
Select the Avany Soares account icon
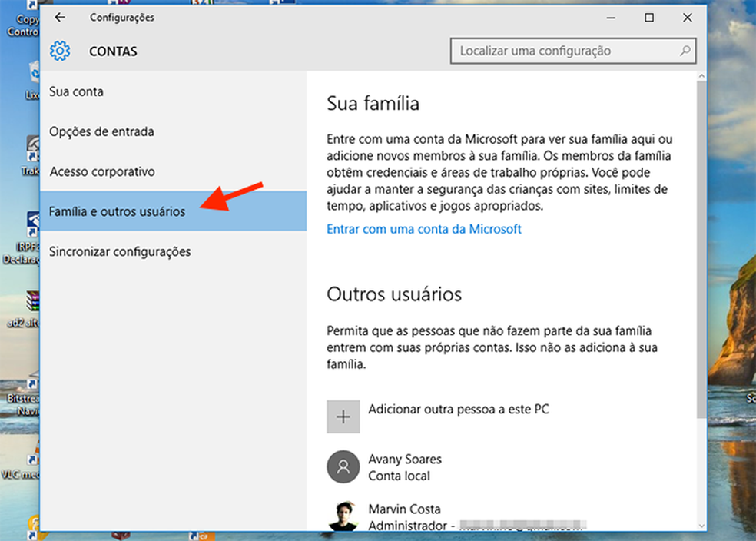[x=343, y=466]
